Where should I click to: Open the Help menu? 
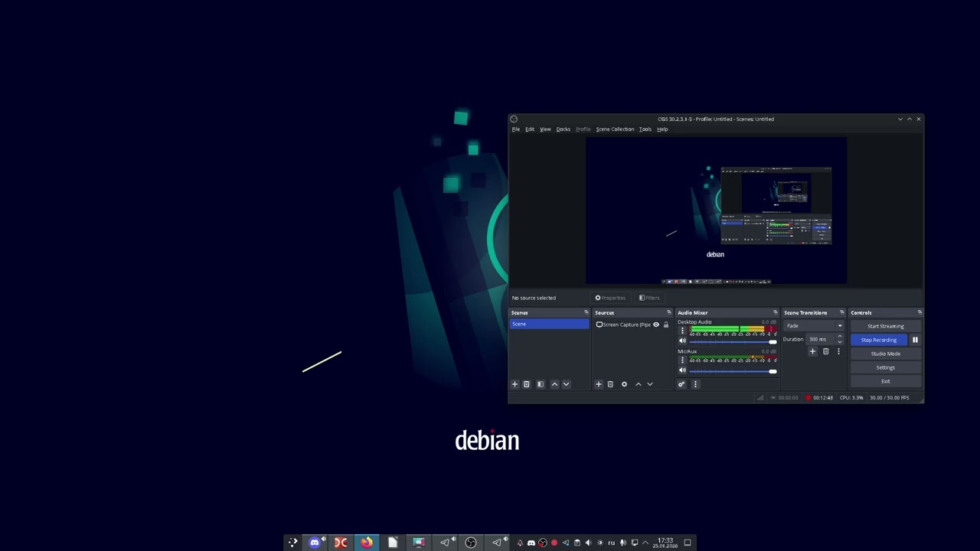pos(662,129)
